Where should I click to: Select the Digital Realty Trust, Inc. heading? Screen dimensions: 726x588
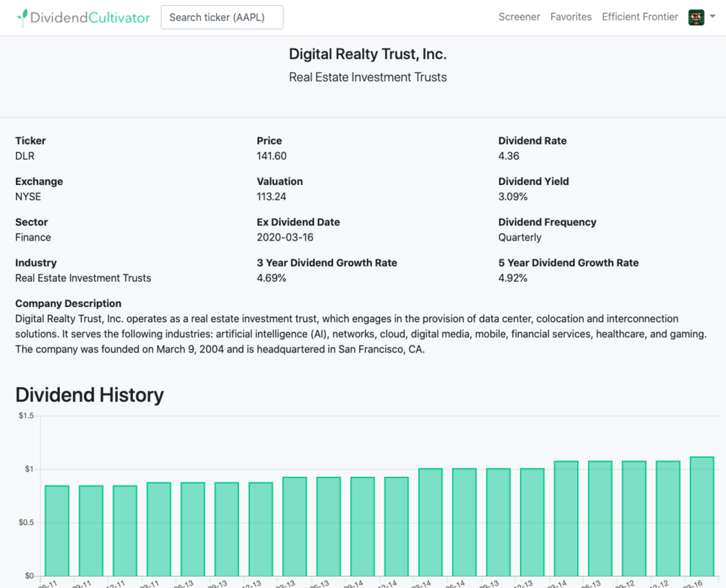[368, 54]
